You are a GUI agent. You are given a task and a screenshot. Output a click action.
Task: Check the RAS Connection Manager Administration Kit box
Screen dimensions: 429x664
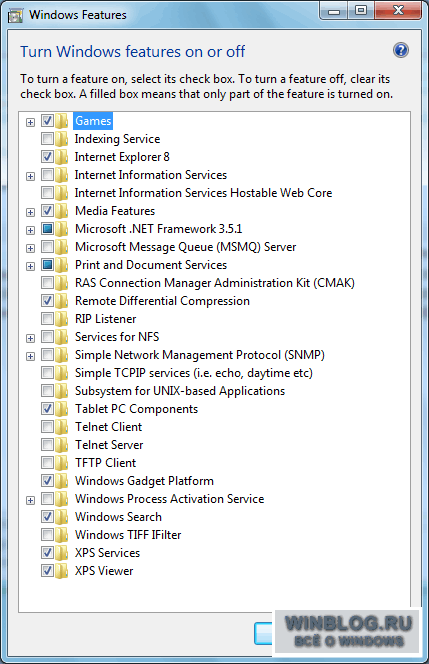point(47,282)
